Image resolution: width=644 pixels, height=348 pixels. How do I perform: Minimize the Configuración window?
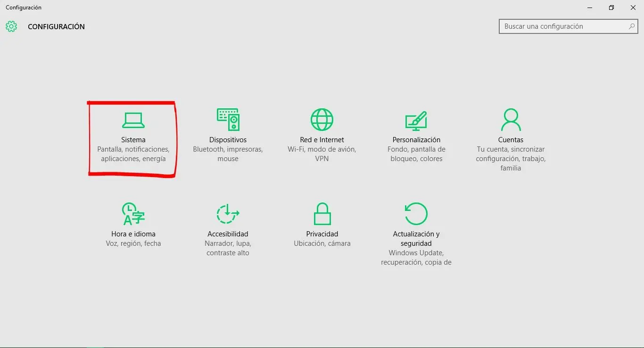(590, 8)
